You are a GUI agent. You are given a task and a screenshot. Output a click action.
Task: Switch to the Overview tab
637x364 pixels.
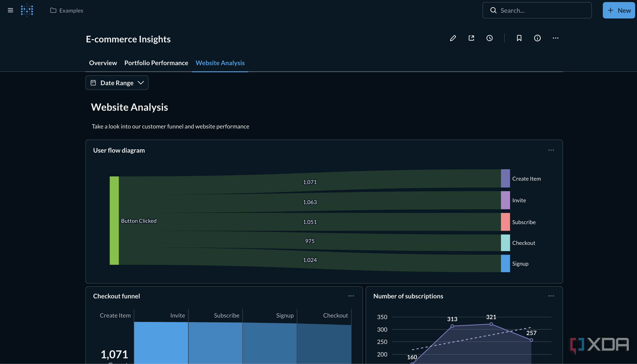[103, 63]
